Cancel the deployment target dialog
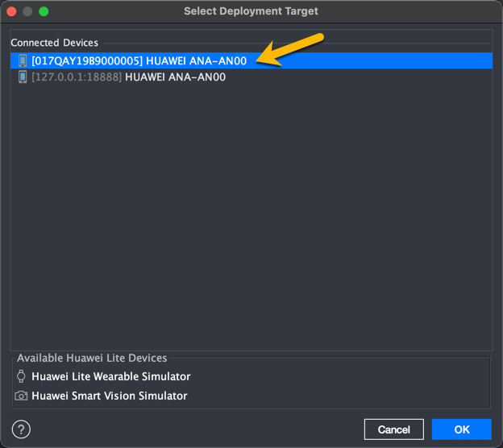 393,429
